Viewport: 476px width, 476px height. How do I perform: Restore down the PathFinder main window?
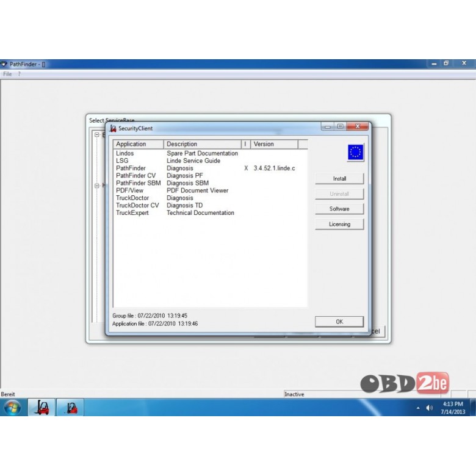pyautogui.click(x=446, y=63)
